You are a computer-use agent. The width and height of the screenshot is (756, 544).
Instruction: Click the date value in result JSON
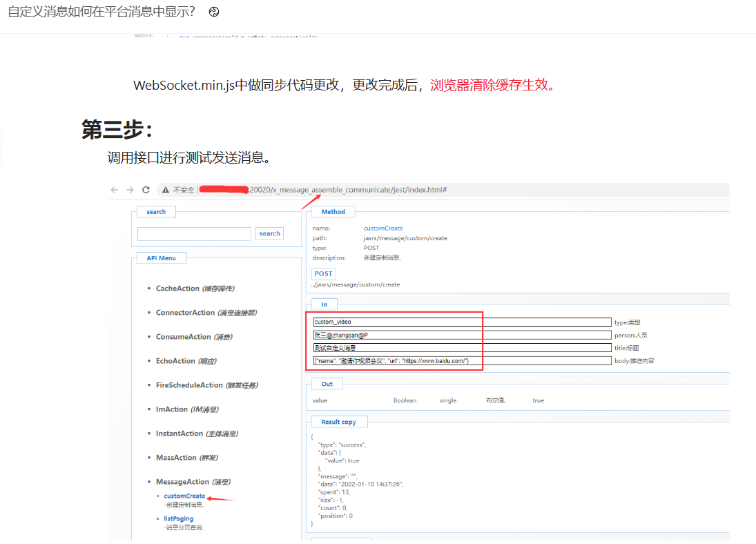[371, 484]
